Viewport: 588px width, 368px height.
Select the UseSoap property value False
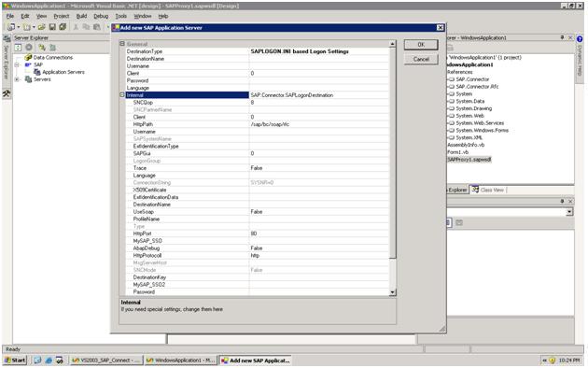319,212
